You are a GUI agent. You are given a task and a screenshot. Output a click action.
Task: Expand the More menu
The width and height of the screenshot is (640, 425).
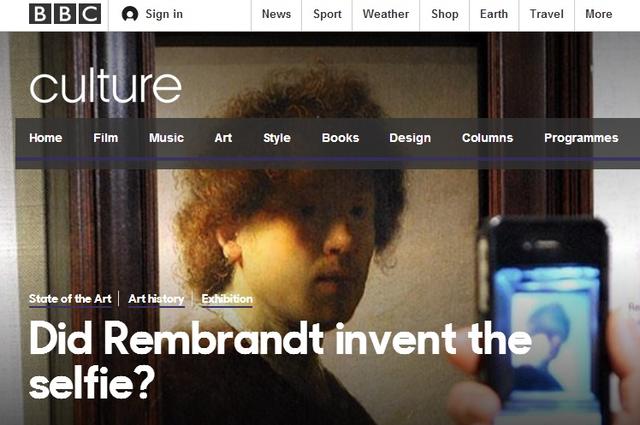599,14
